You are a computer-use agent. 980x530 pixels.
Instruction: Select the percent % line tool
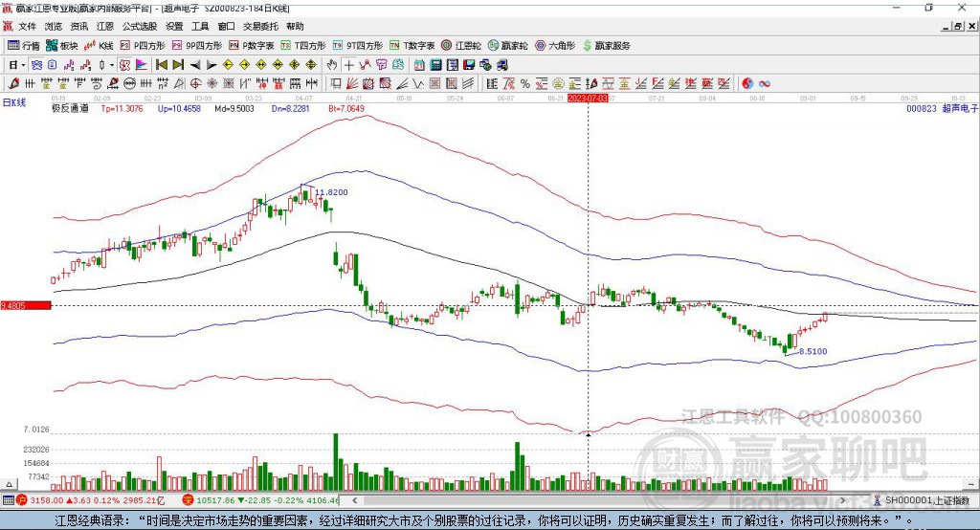tap(525, 84)
